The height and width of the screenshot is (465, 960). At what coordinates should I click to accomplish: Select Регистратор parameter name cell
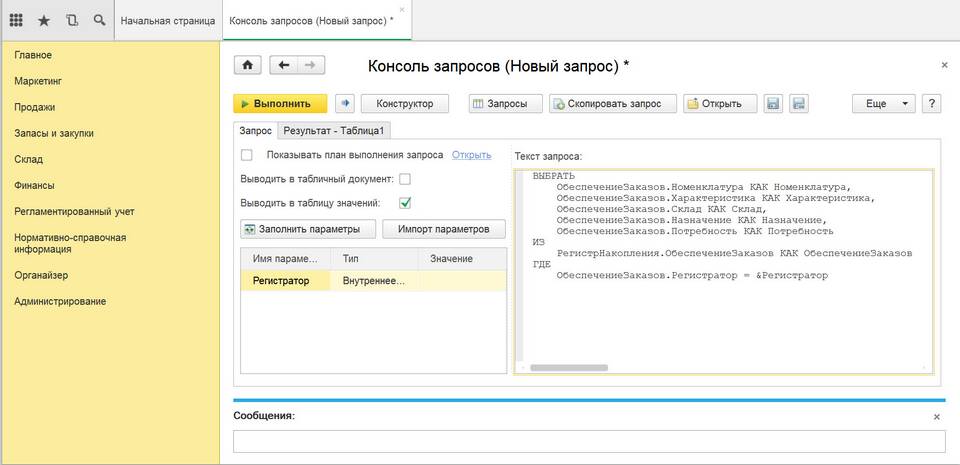285,281
